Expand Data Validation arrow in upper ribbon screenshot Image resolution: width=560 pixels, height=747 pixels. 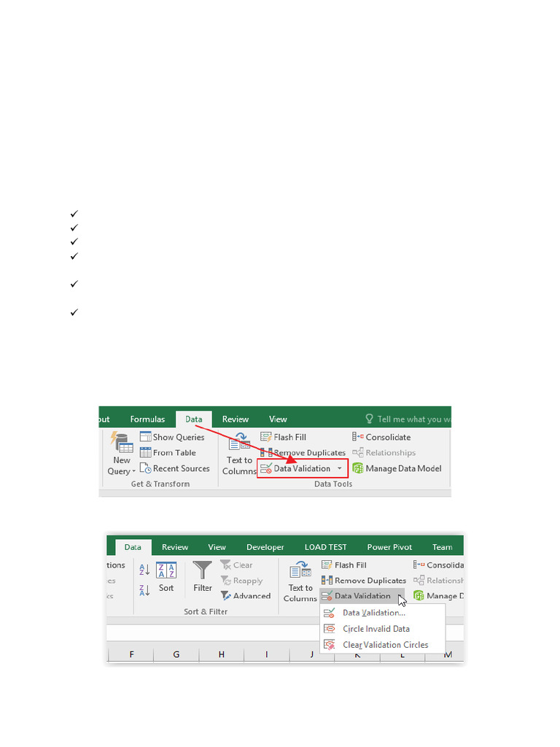pos(340,468)
